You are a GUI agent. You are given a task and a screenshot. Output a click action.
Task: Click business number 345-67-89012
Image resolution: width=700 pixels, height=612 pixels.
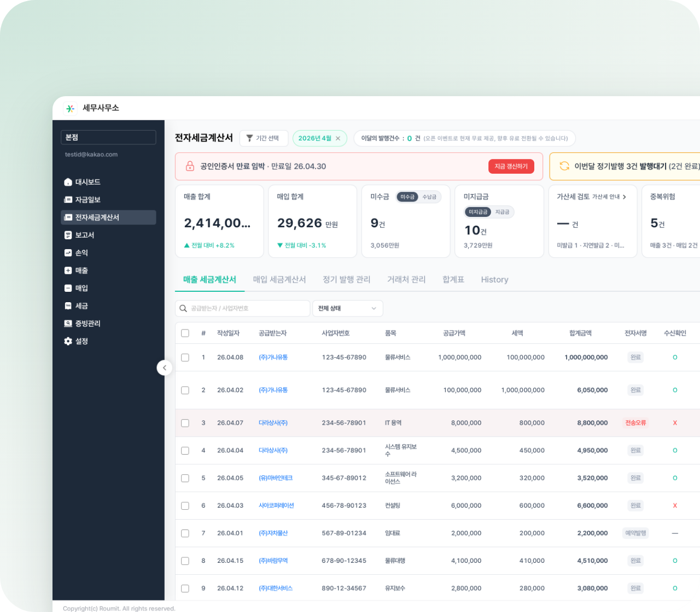344,478
